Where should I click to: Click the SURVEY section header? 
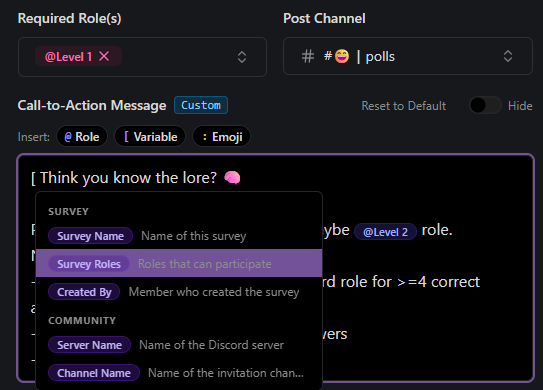[x=68, y=211]
